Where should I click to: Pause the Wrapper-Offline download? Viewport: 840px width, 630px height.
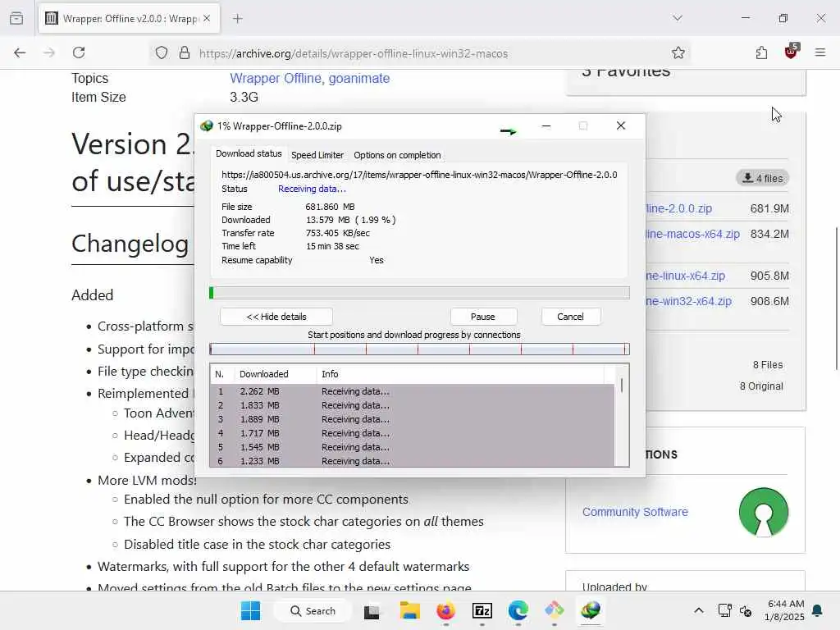[483, 317]
